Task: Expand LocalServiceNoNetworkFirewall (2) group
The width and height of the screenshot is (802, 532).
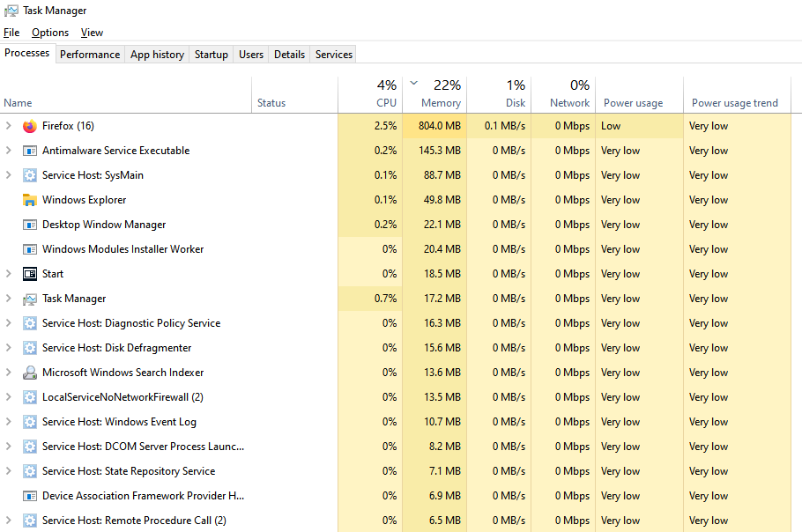Action: (x=8, y=397)
